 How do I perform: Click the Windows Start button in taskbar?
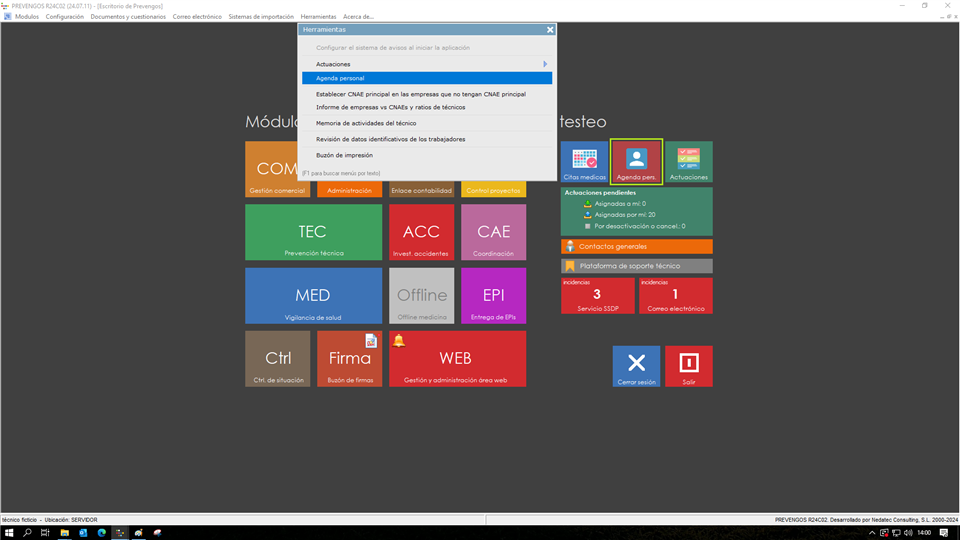9,533
